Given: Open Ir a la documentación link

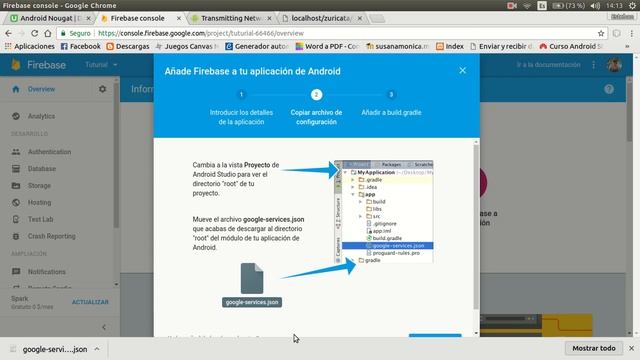Looking at the screenshot, I should point(548,64).
